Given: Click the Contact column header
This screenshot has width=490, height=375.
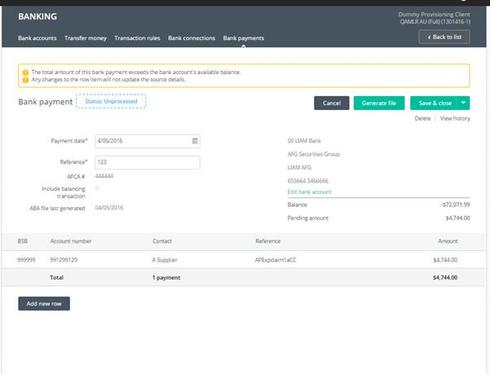Looking at the screenshot, I should click(x=162, y=241).
